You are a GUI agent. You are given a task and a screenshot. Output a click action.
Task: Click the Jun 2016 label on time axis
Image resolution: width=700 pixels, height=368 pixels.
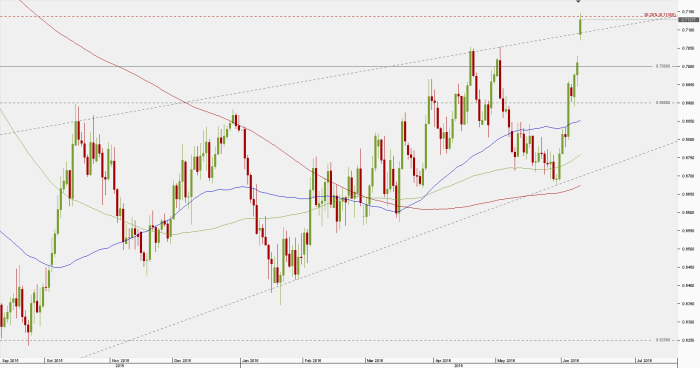click(571, 360)
